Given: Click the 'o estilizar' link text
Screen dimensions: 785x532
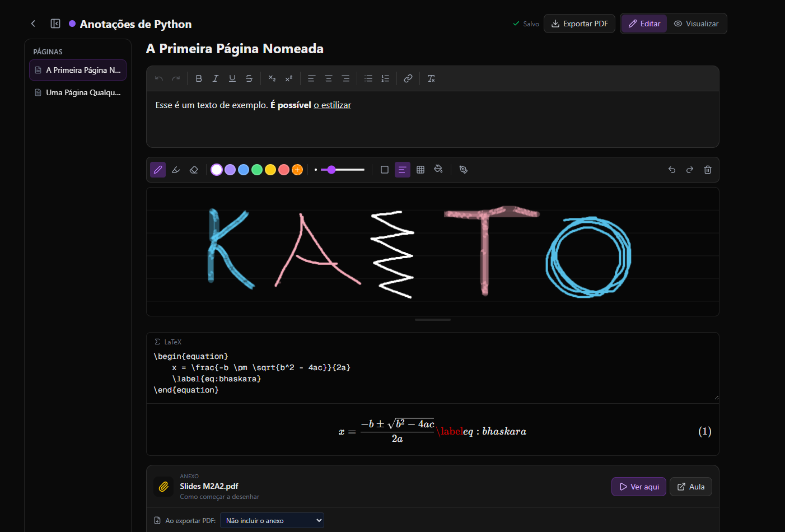Looking at the screenshot, I should click(x=333, y=105).
